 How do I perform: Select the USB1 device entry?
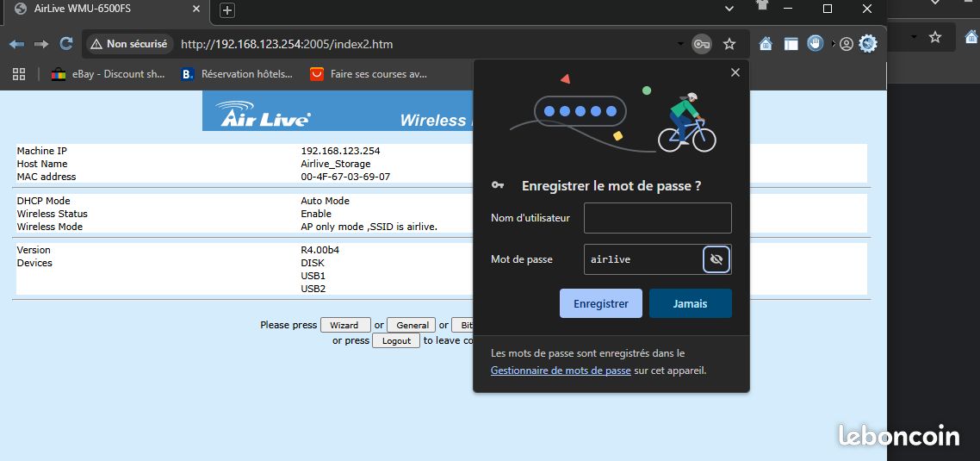click(x=313, y=276)
